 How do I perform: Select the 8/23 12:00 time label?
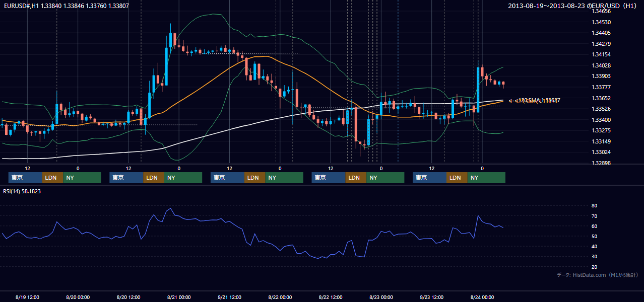(431, 297)
